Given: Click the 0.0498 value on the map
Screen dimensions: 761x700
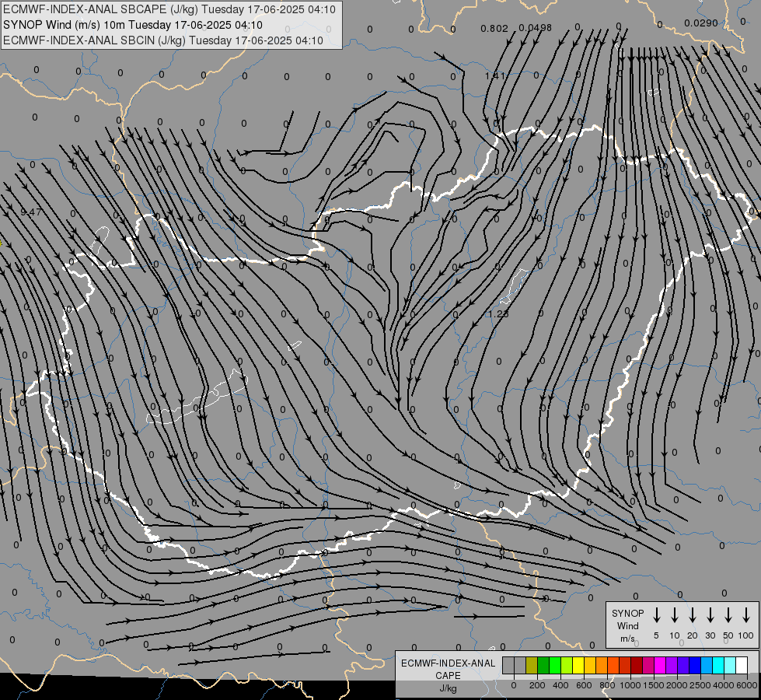Looking at the screenshot, I should click(535, 28).
